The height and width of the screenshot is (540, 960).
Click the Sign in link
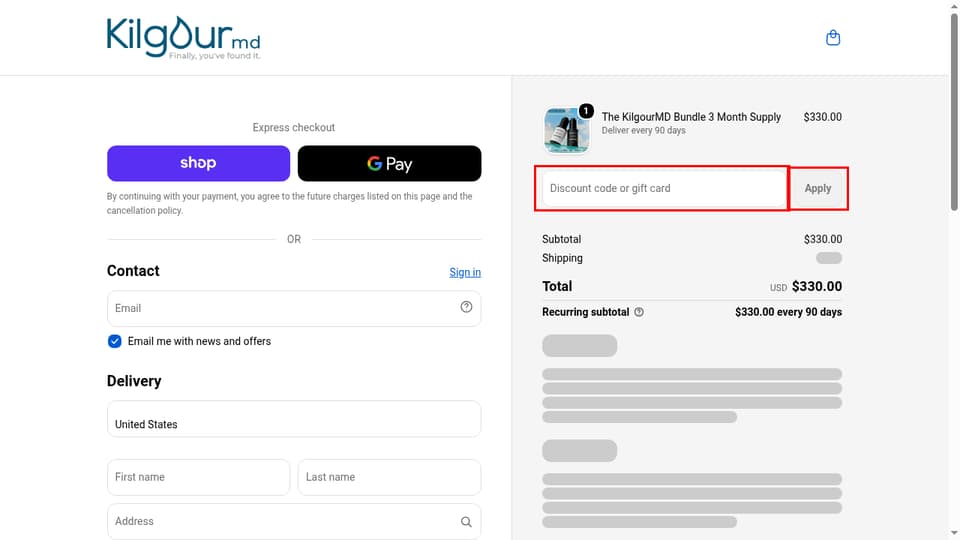coord(465,272)
